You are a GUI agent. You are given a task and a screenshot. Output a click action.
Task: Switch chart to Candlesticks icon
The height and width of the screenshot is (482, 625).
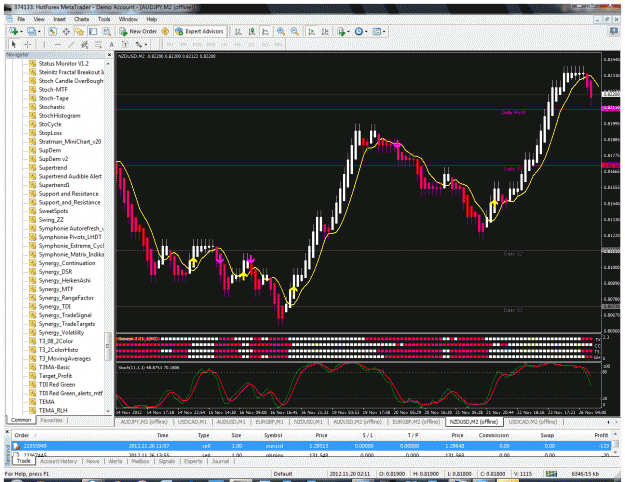pyautogui.click(x=252, y=31)
